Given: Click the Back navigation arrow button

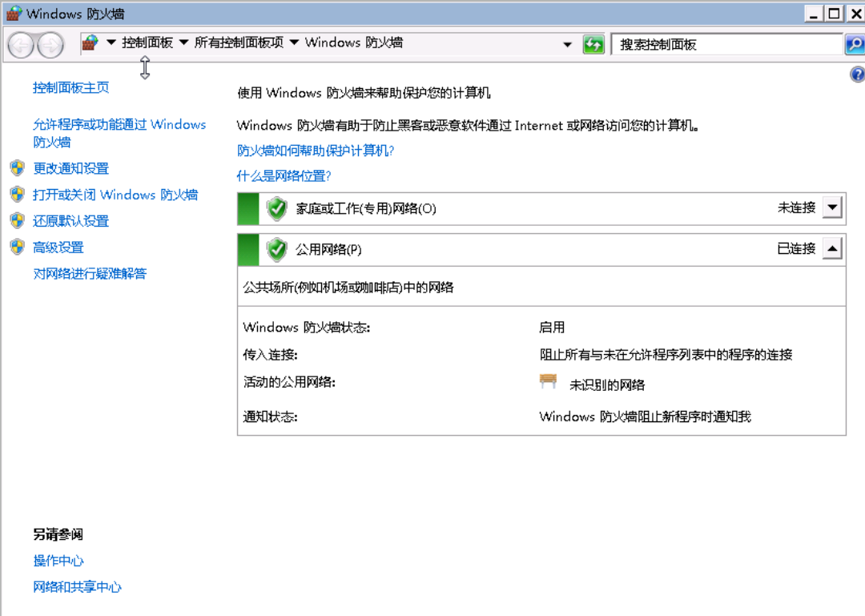Looking at the screenshot, I should pos(21,46).
